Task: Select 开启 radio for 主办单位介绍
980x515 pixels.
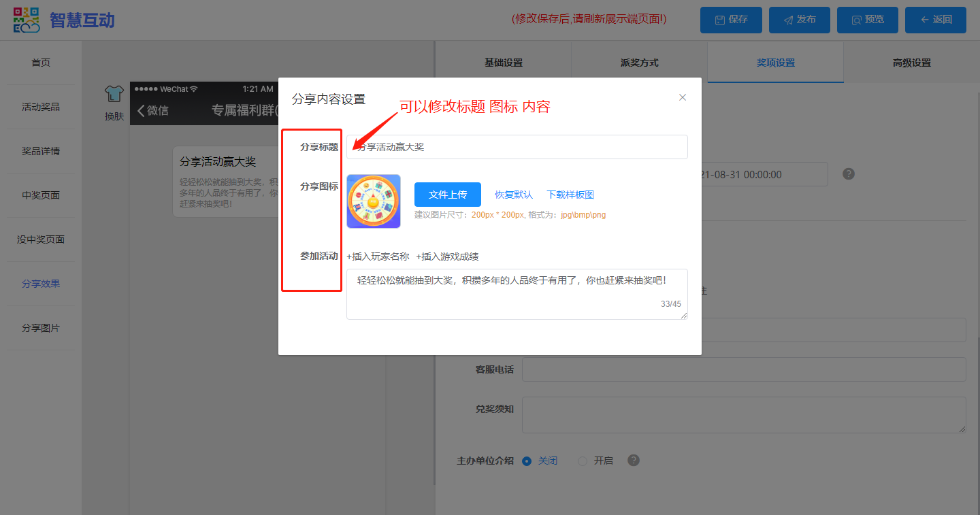Action: (x=583, y=461)
